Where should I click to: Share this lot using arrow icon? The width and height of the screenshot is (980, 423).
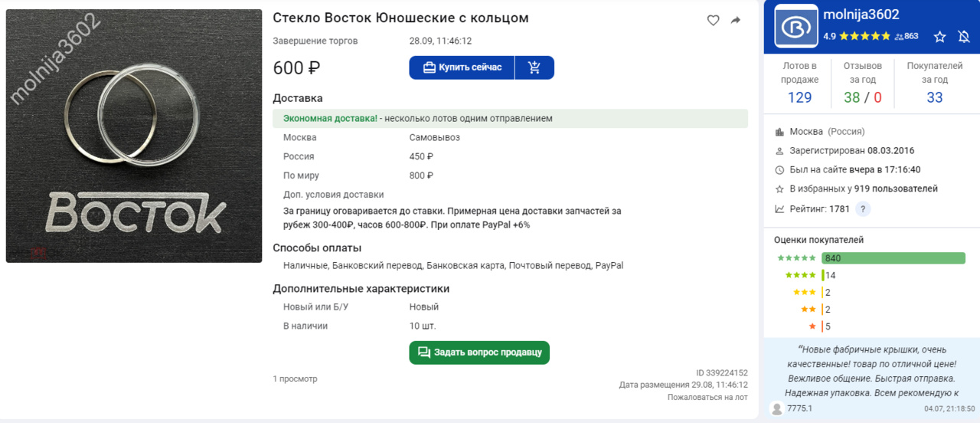[x=736, y=21]
